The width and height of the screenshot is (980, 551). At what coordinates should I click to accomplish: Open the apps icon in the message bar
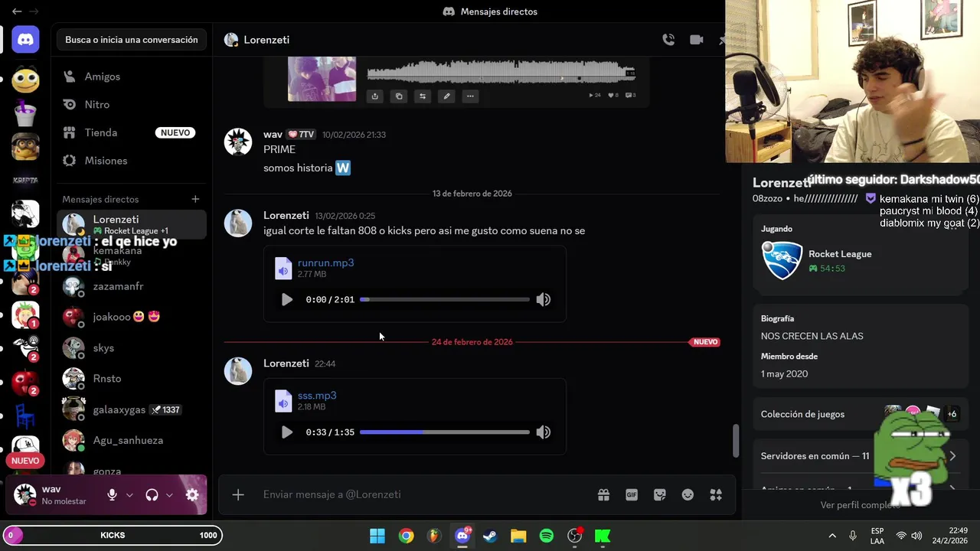[x=716, y=495]
